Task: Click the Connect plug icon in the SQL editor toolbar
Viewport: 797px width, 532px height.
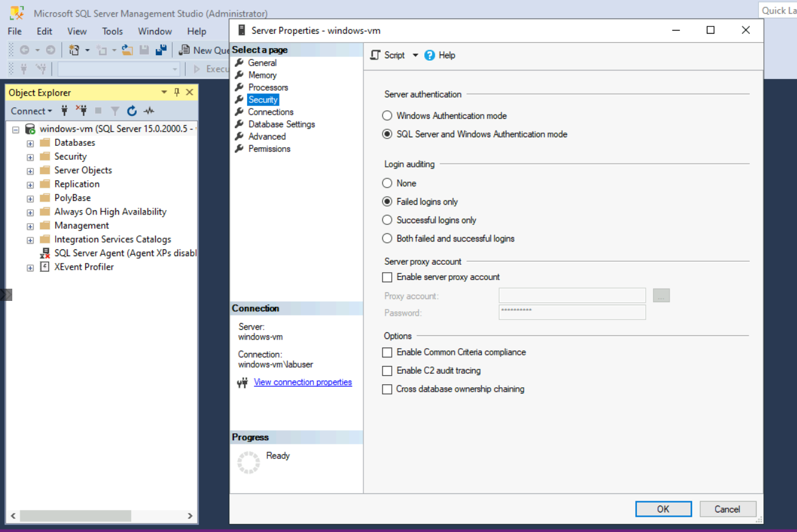Action: pyautogui.click(x=24, y=69)
